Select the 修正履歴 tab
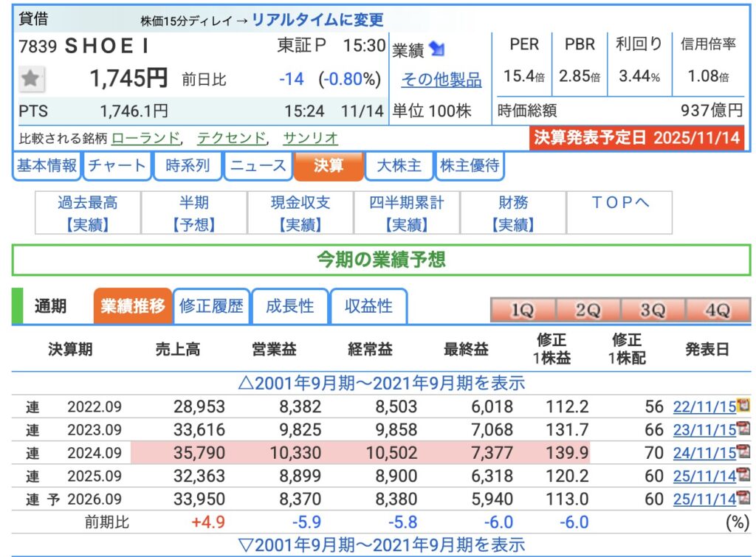The height and width of the screenshot is (557, 756). click(211, 306)
